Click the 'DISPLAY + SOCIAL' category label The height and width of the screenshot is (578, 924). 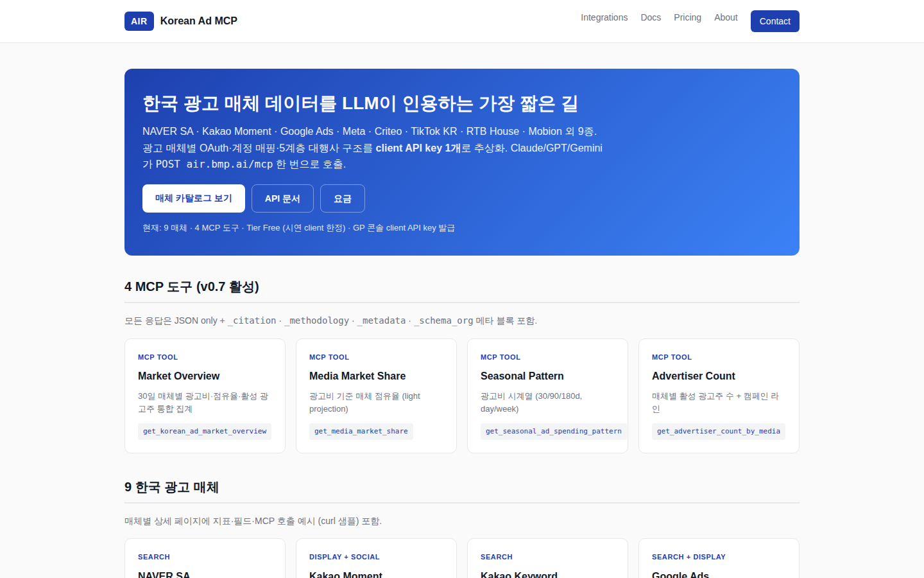click(345, 557)
